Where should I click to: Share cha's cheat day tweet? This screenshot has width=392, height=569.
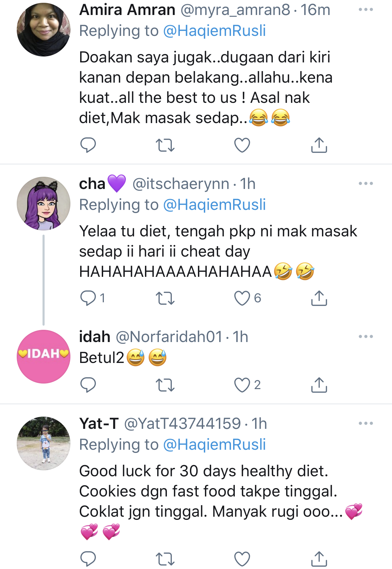pyautogui.click(x=319, y=298)
